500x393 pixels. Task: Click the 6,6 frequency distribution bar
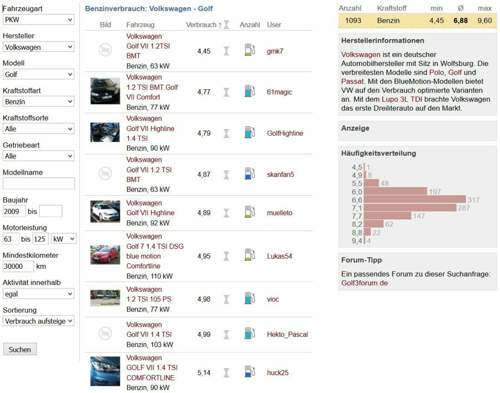tap(415, 200)
